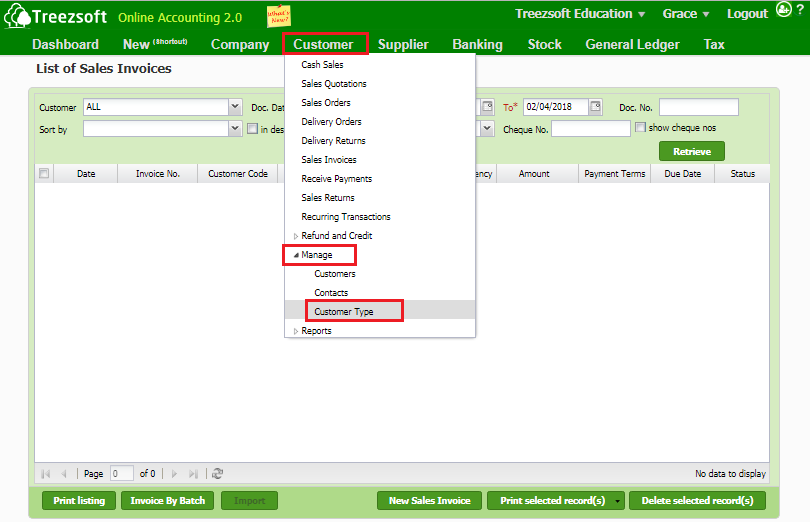Toggle the descending sort order checkbox
Image resolution: width=810 pixels, height=522 pixels.
pyautogui.click(x=252, y=128)
